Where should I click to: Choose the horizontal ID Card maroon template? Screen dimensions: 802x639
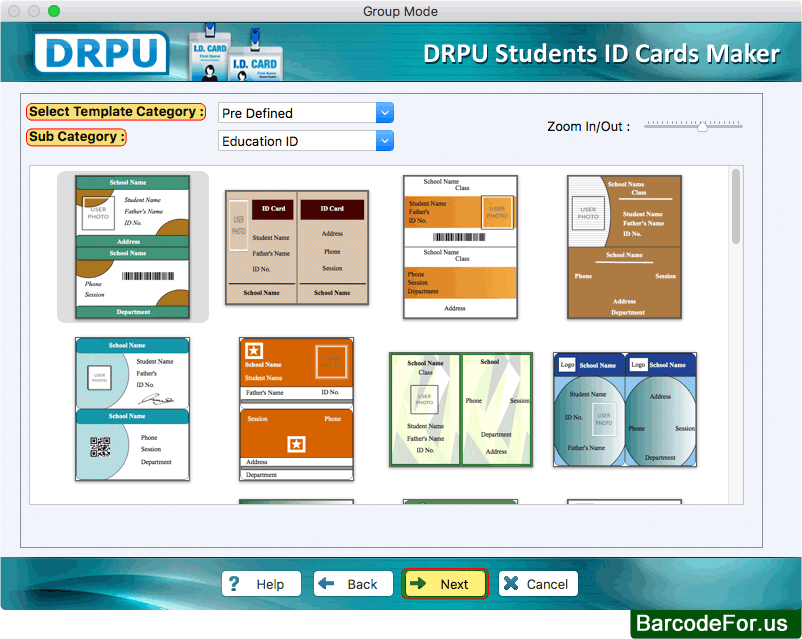tap(296, 247)
